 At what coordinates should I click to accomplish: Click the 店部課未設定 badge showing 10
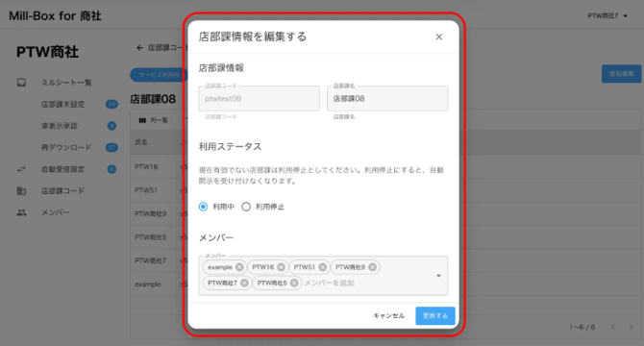pos(111,104)
